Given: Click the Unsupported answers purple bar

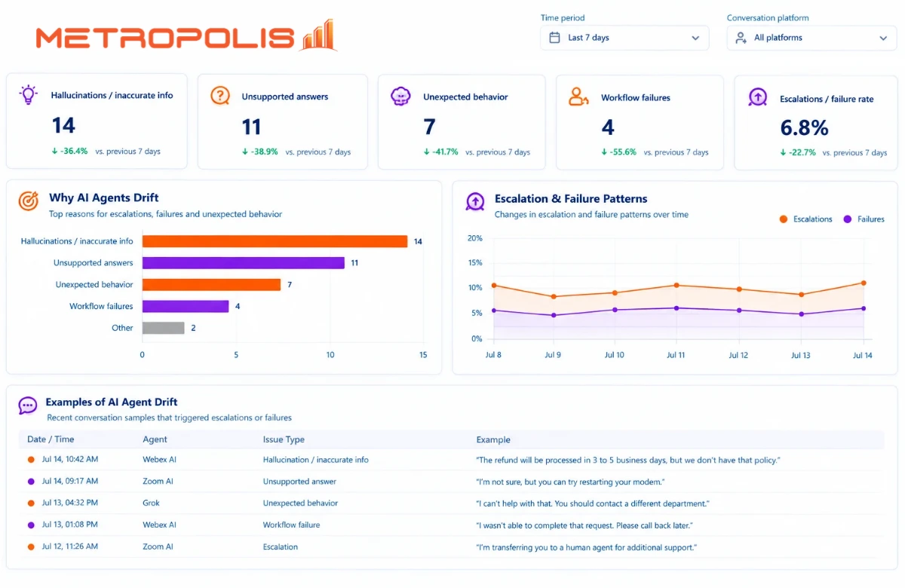Looking at the screenshot, I should tap(244, 263).
